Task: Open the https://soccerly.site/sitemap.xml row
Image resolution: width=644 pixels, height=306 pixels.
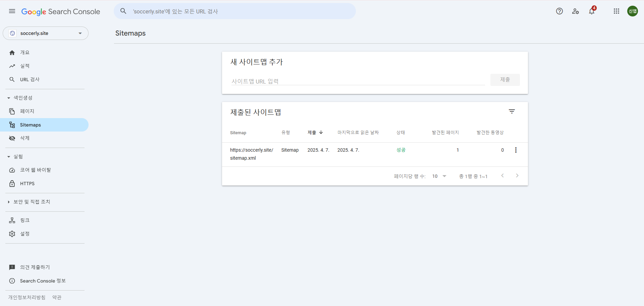Action: click(375, 154)
